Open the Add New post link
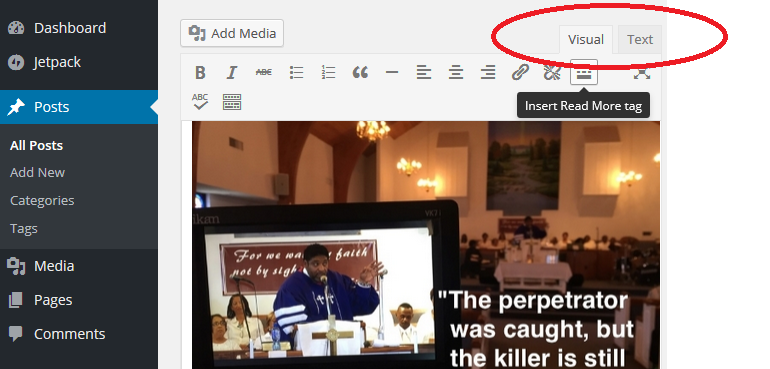 tap(37, 172)
